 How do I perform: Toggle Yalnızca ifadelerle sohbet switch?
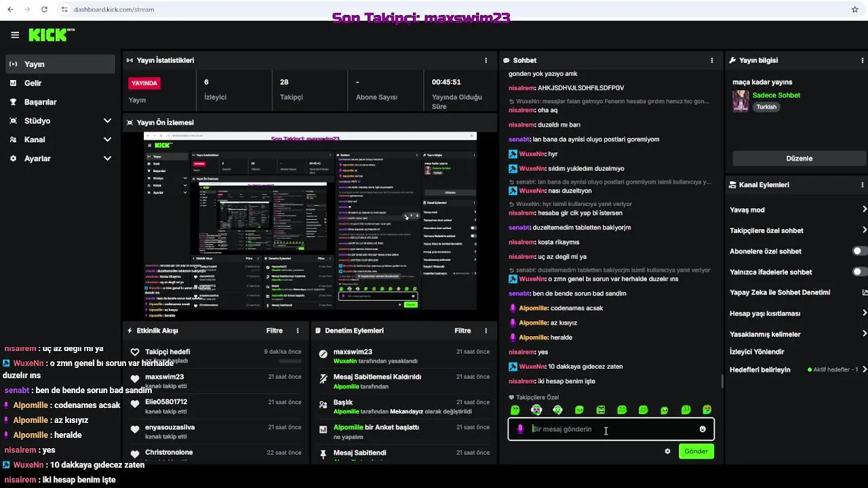pyautogui.click(x=859, y=272)
